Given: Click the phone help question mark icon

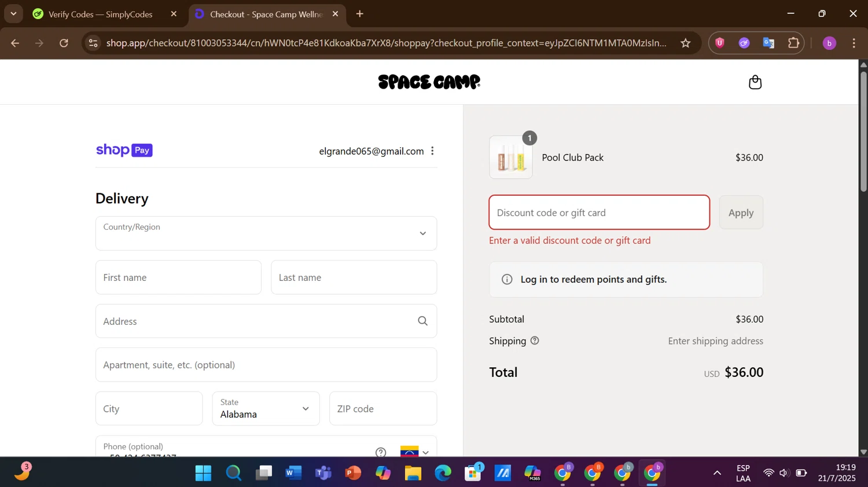Looking at the screenshot, I should [380, 452].
